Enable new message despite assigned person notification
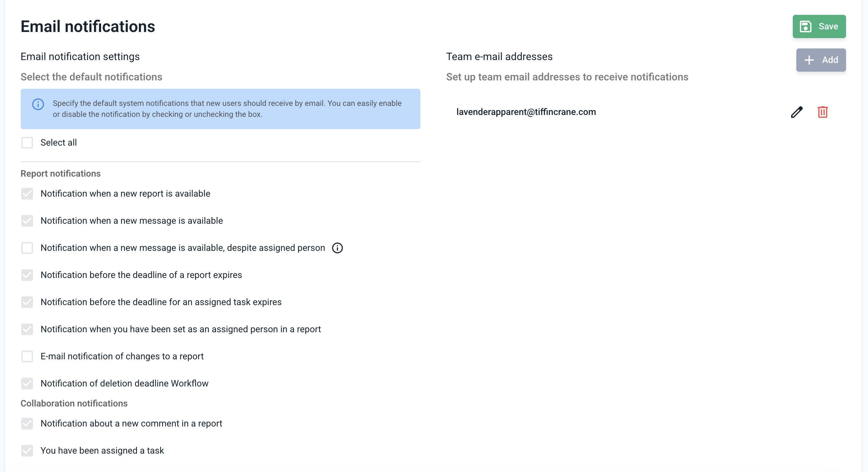868x472 pixels. 27,248
